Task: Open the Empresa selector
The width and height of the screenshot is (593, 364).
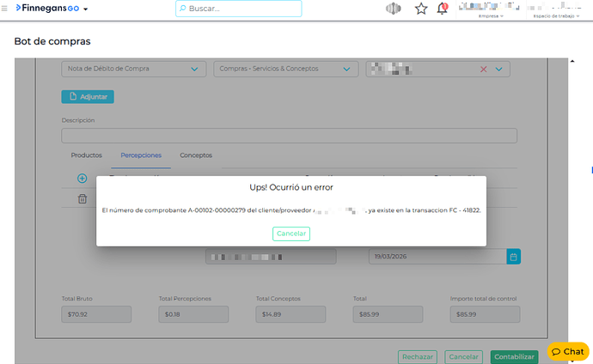Action: click(492, 15)
